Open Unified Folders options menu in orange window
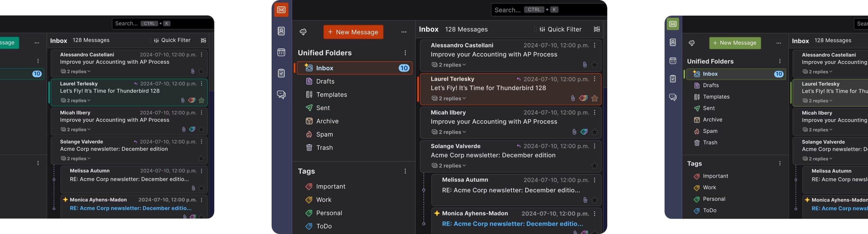Image resolution: width=868 pixels, height=234 pixels. click(405, 53)
